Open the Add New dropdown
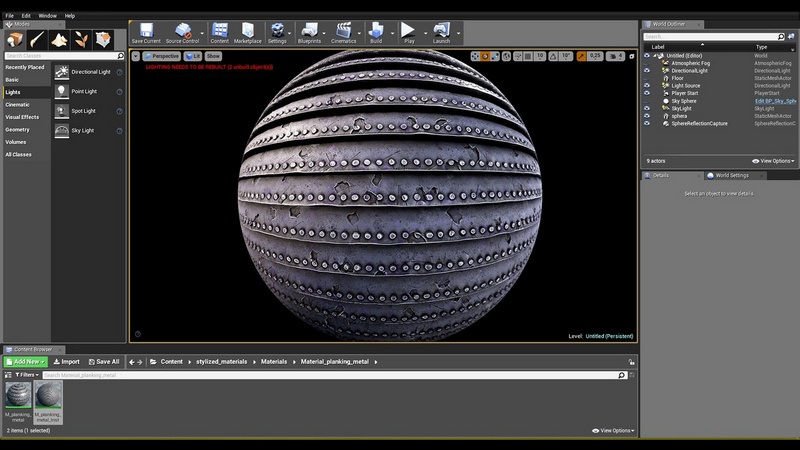 (25, 361)
